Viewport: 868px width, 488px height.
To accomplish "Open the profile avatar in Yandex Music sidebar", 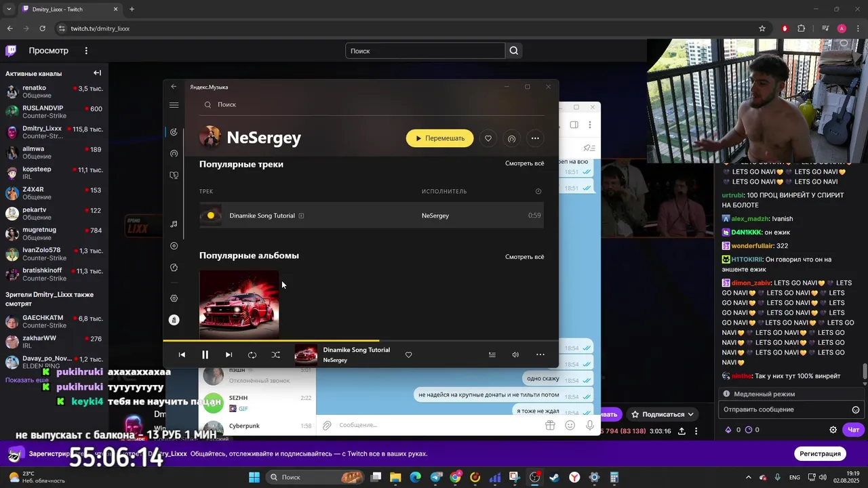I will (x=174, y=320).
